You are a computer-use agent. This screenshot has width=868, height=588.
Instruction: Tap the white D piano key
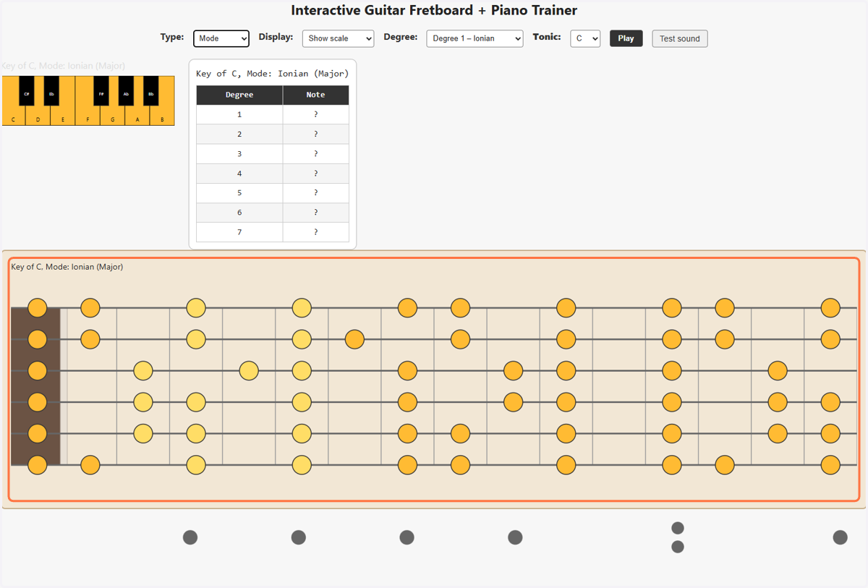(38, 116)
